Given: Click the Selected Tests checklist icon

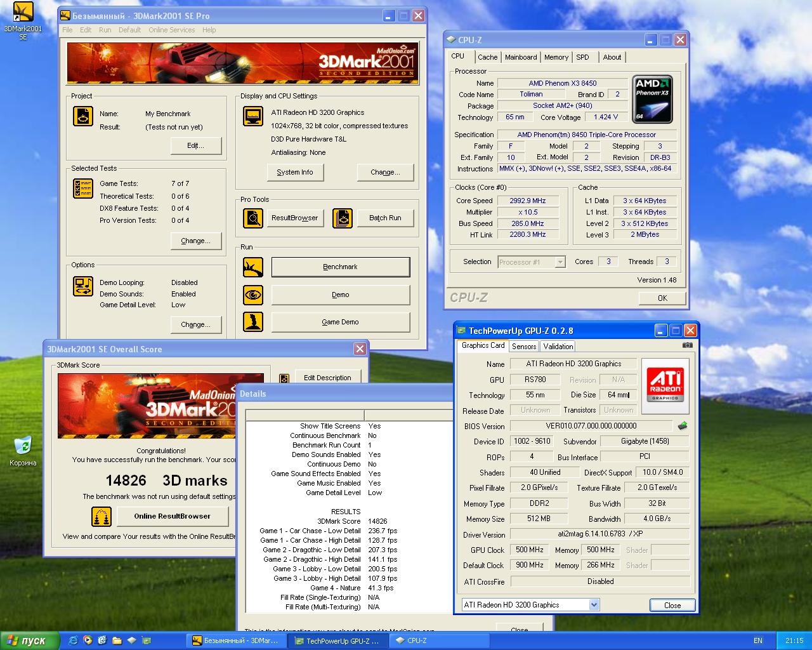Looking at the screenshot, I should point(83,189).
